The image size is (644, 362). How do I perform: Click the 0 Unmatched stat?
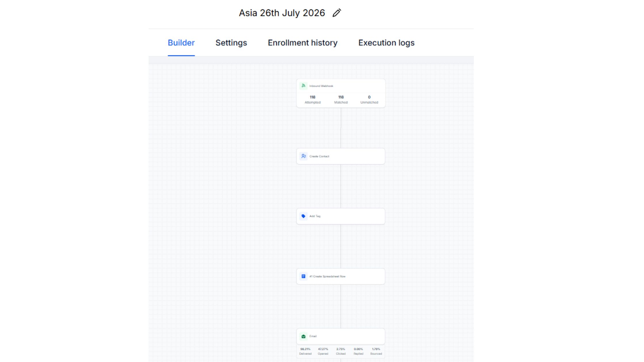[x=369, y=99]
